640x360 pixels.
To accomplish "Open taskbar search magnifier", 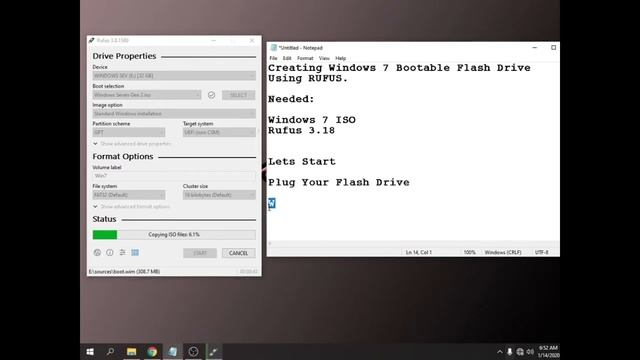I will click(x=110, y=351).
